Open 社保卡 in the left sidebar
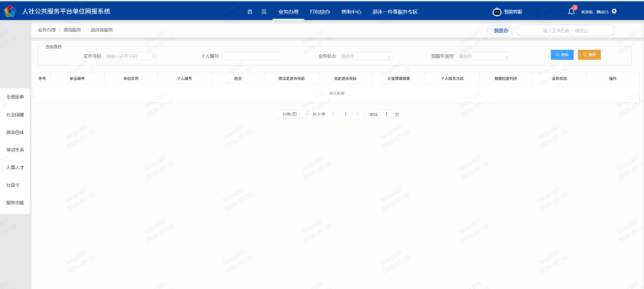This screenshot has width=644, height=289. tap(13, 185)
